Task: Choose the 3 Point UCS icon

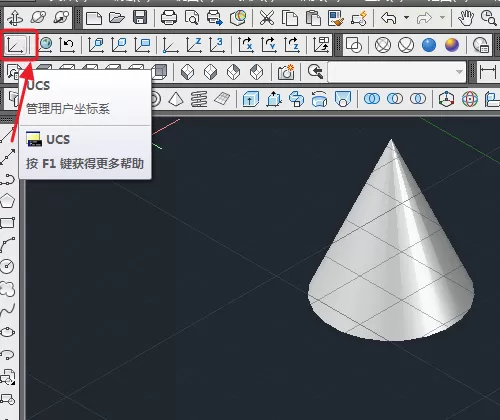Action: [x=216, y=45]
